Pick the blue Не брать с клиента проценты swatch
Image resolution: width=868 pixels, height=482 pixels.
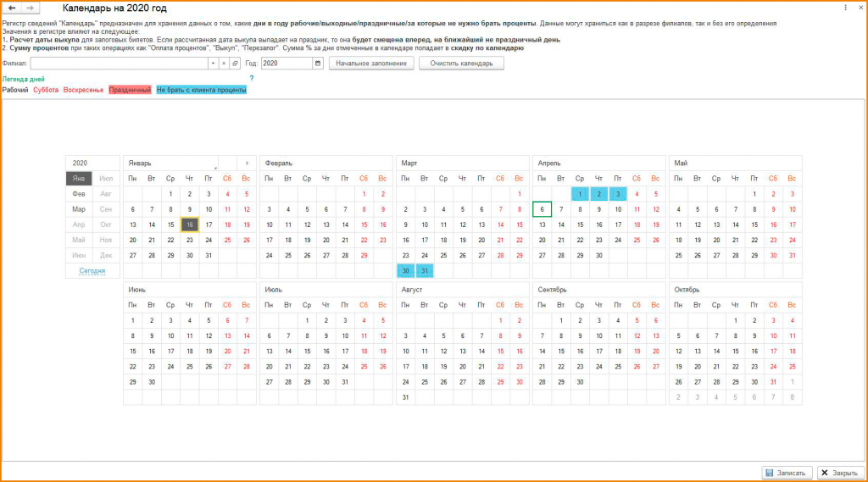[202, 90]
